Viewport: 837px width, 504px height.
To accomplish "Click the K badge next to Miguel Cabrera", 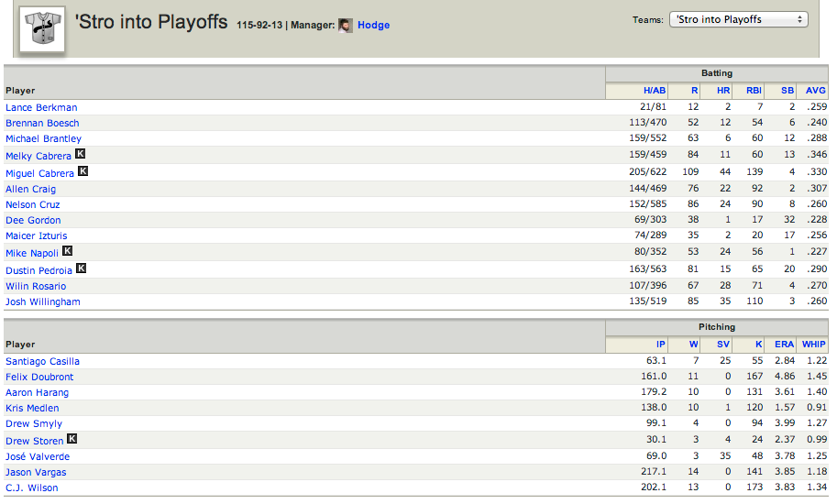I will pos(83,171).
